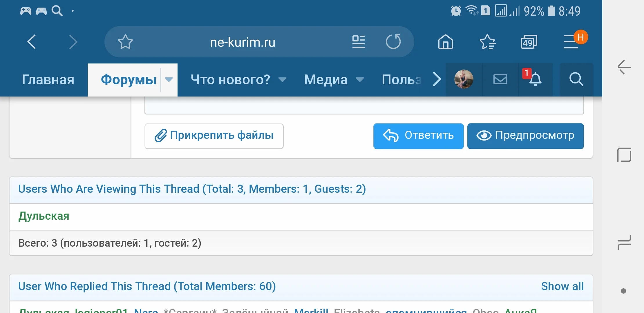Open bookmarks list star icon
The width and height of the screenshot is (644, 313).
(487, 42)
